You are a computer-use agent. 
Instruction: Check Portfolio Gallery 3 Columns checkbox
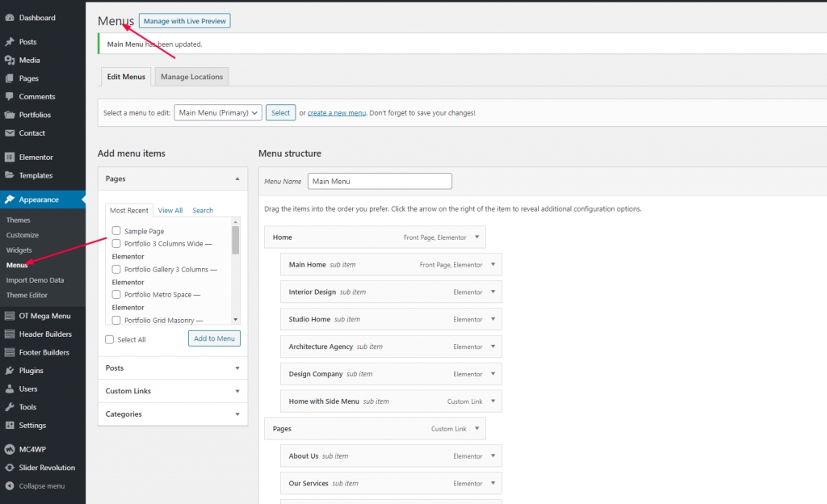tap(116, 270)
